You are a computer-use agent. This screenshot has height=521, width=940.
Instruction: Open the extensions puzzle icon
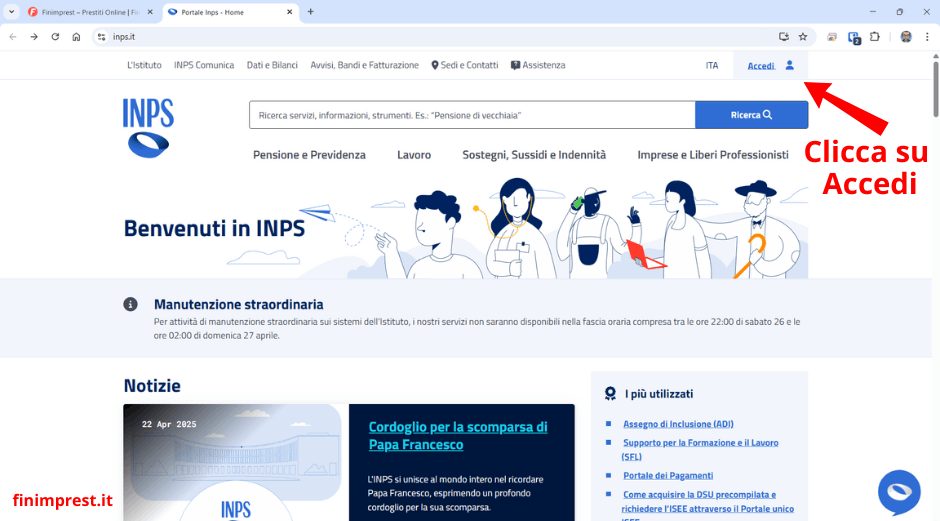(x=875, y=37)
